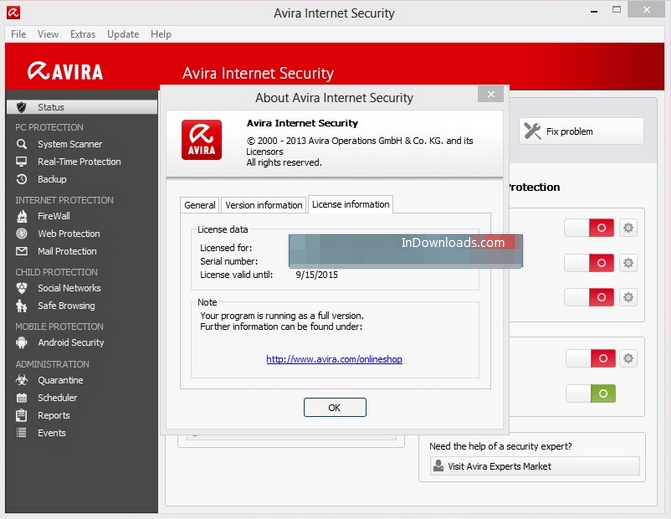The image size is (671, 519).
Task: Open Web Protection globe icon
Action: [21, 234]
